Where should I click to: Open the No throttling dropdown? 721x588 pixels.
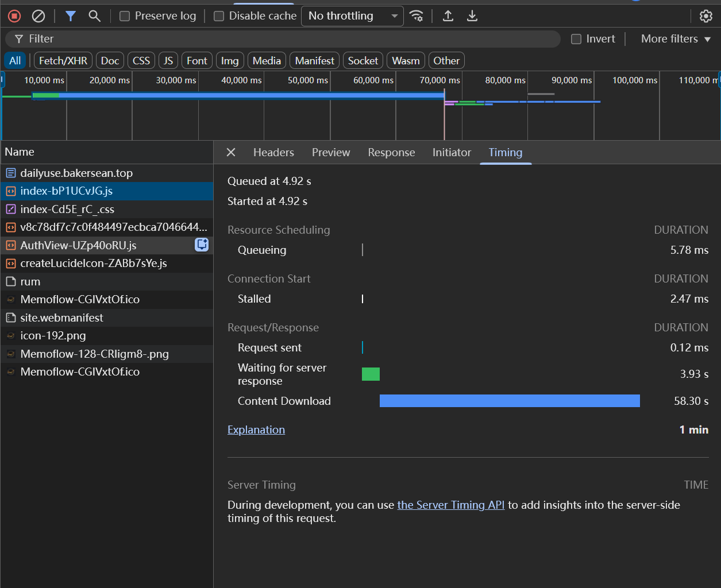tap(353, 16)
